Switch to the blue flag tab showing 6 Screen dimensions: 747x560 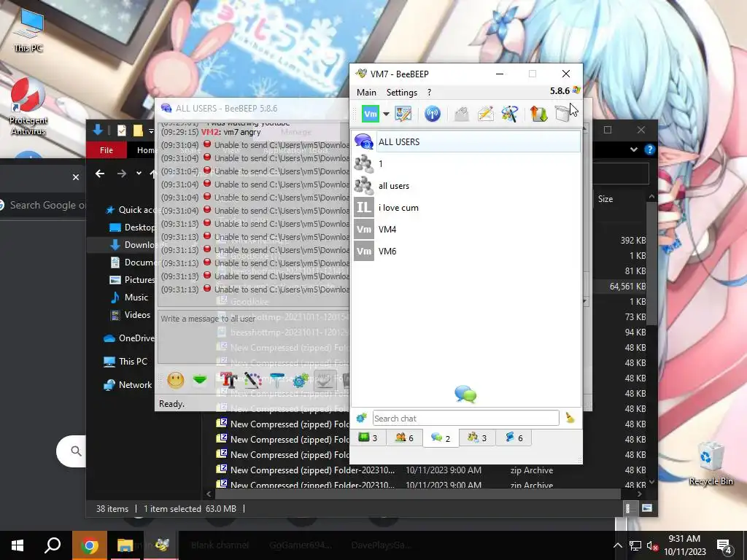tap(514, 437)
